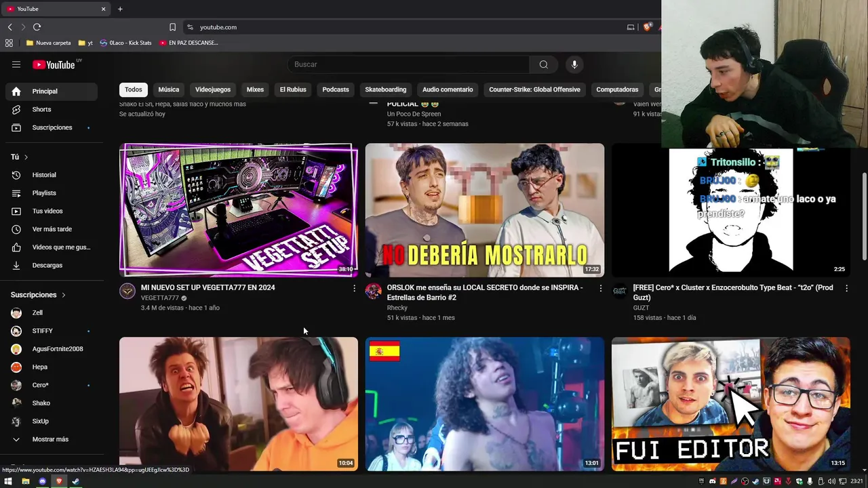Image resolution: width=868 pixels, height=488 pixels.
Task: Click the page vertical scrollbar
Action: [x=864, y=216]
